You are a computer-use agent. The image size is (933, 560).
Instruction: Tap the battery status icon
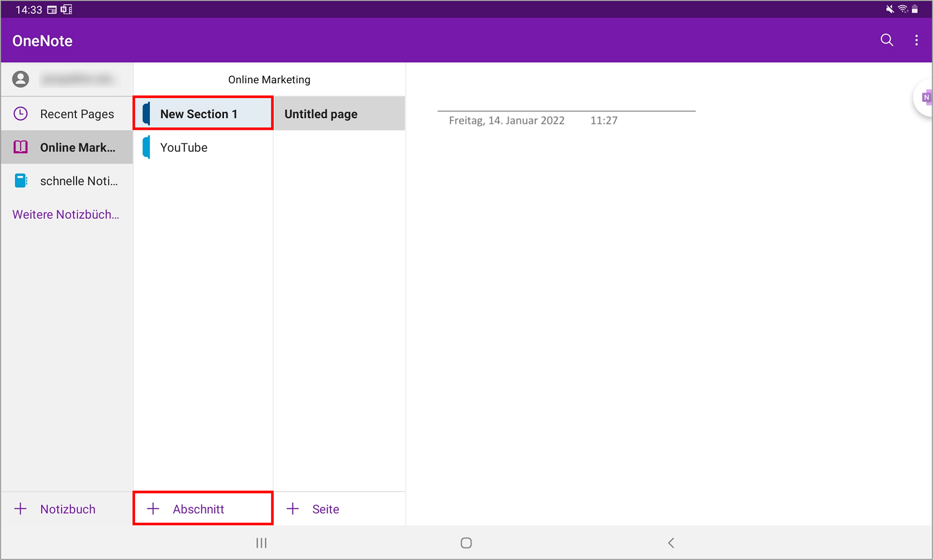point(915,9)
